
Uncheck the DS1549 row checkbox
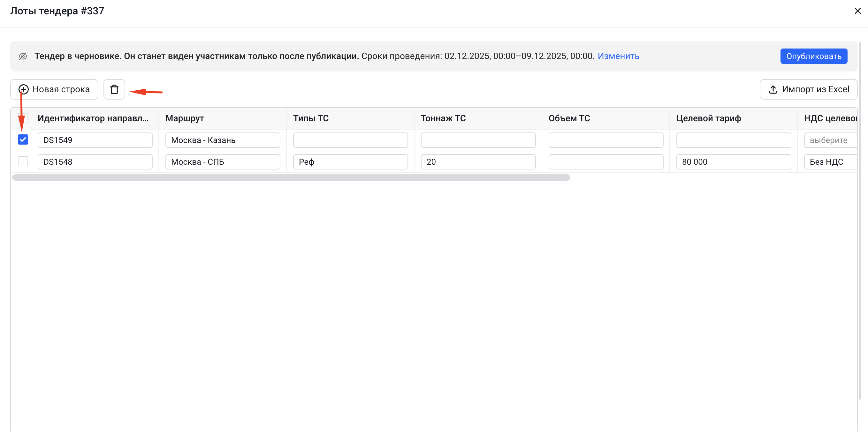(23, 140)
